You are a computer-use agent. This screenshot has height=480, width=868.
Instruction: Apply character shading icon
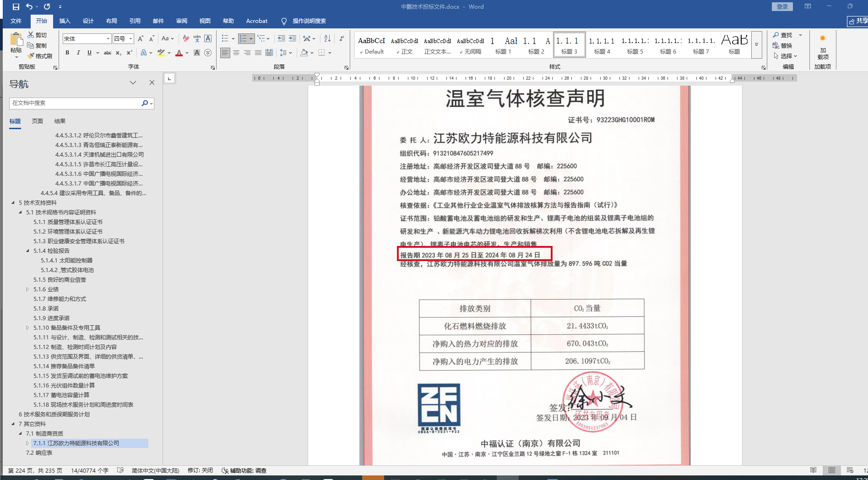click(197, 53)
